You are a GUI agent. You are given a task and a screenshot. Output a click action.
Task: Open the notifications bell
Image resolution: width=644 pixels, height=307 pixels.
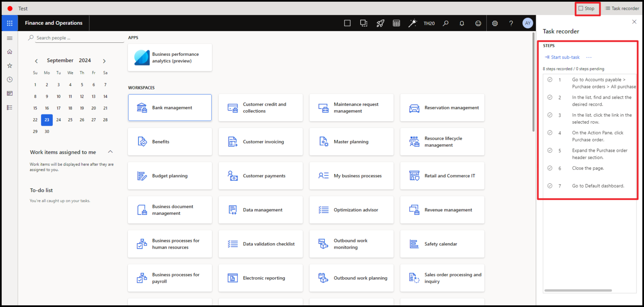pyautogui.click(x=462, y=23)
